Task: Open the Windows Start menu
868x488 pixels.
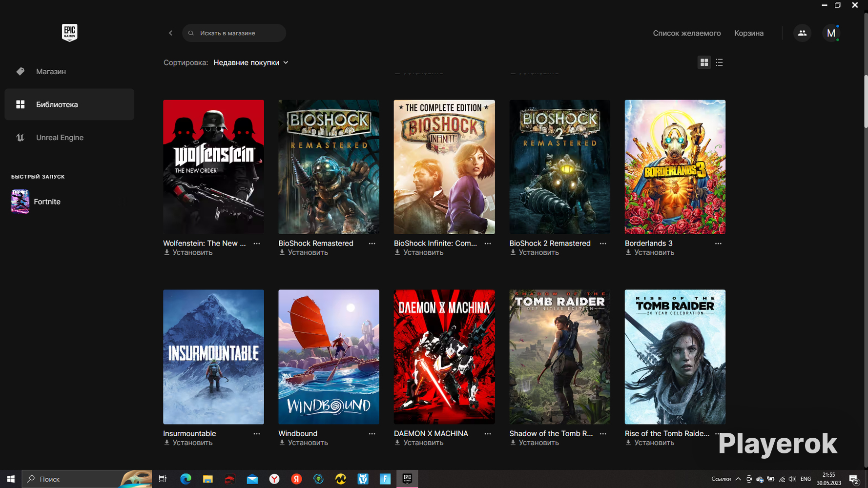Action: pyautogui.click(x=11, y=479)
